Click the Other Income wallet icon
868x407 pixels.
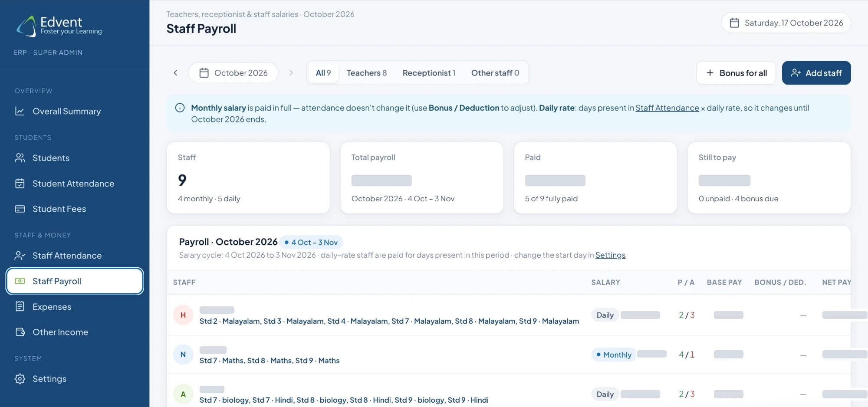tap(20, 332)
